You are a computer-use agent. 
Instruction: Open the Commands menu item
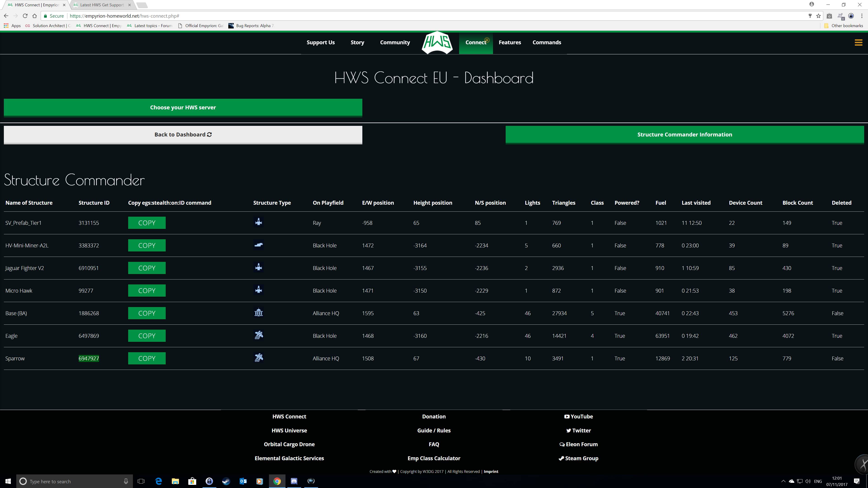[547, 42]
